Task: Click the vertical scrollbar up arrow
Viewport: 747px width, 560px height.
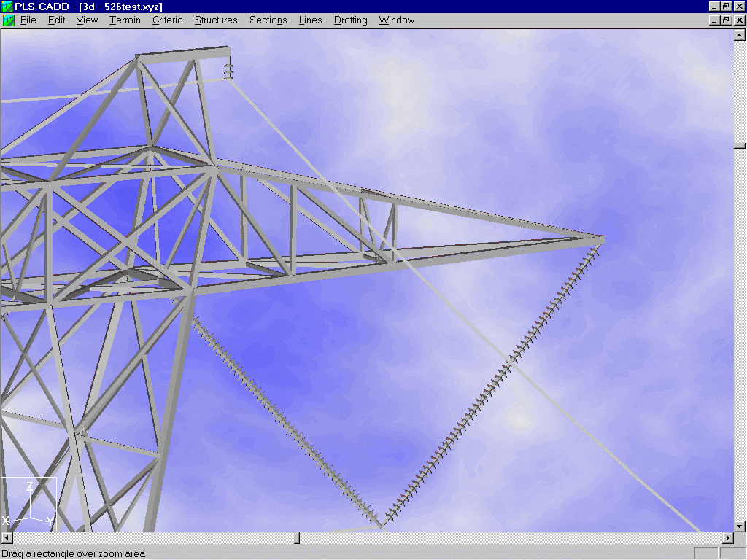Action: pyautogui.click(x=740, y=34)
